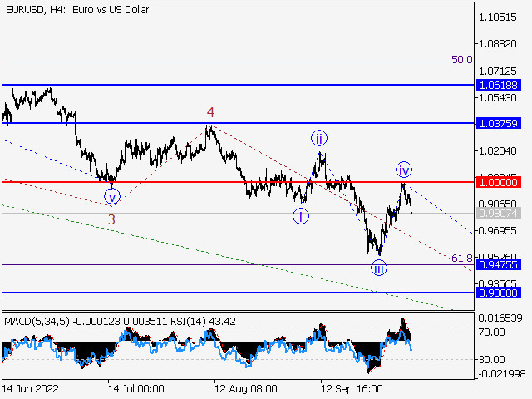Click the 1.02040 price axis value

497,150
